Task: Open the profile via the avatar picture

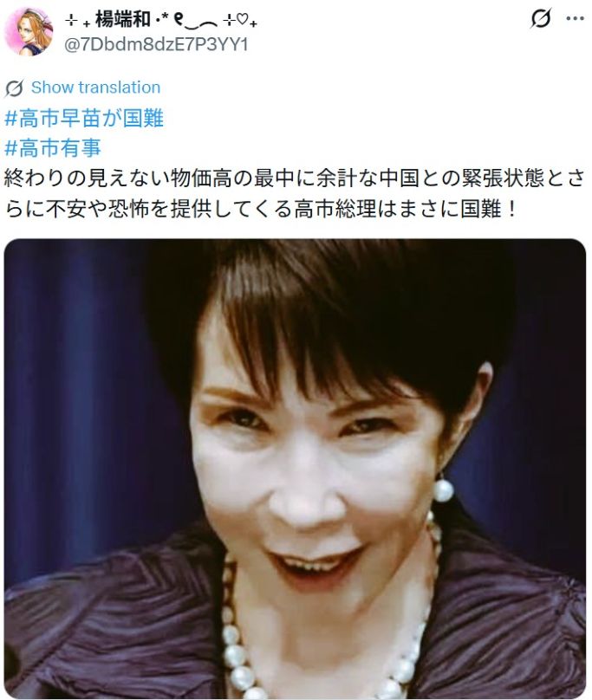Action: pos(29,31)
